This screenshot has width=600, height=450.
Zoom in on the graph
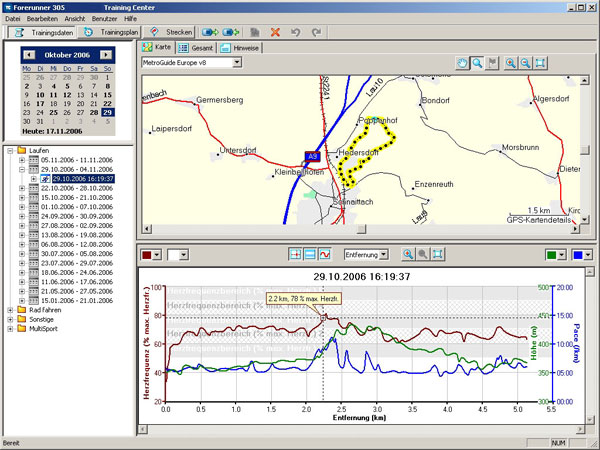[x=408, y=254]
